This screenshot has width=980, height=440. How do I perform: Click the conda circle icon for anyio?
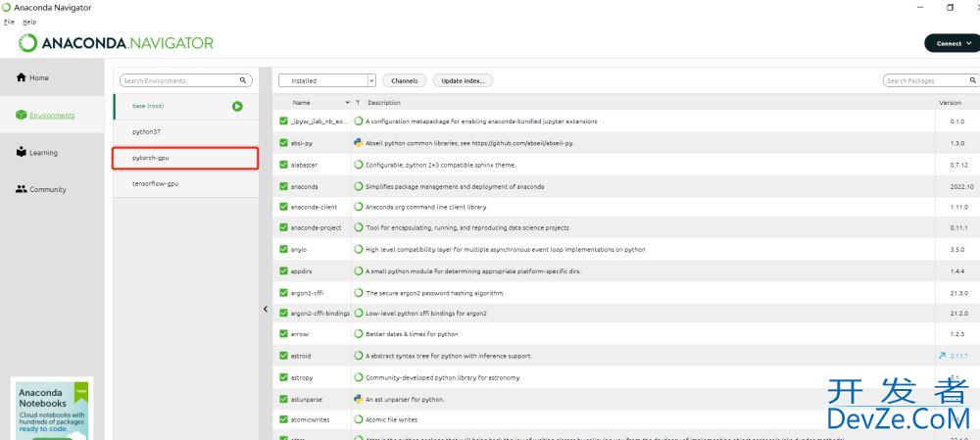359,249
